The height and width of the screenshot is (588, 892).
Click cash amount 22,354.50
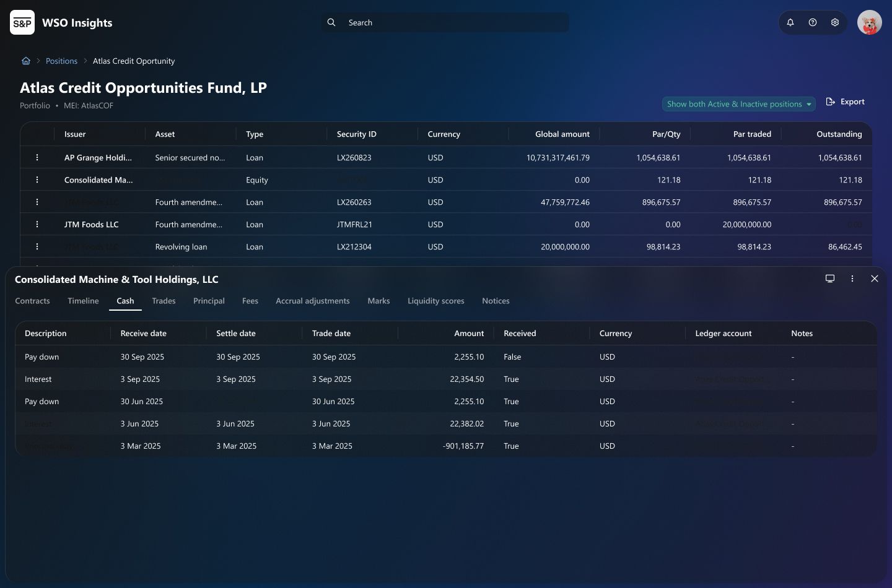(467, 379)
